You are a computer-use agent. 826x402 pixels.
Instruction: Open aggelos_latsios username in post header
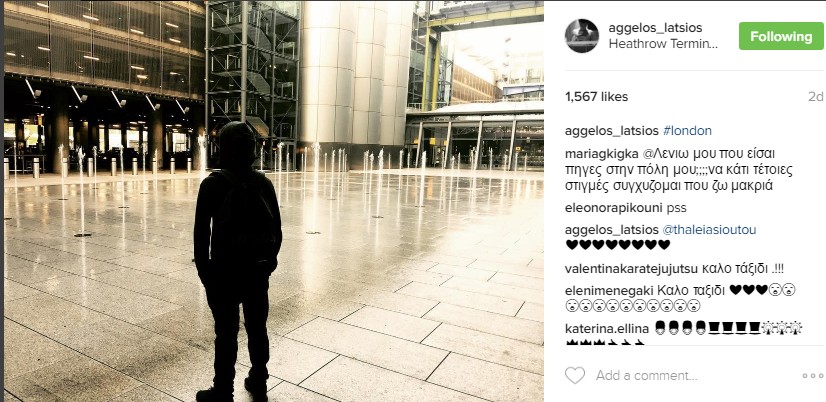(655, 28)
